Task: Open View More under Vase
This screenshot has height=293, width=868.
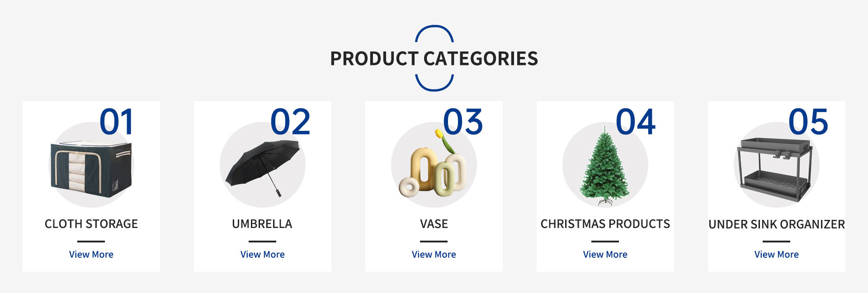Action: point(434,255)
